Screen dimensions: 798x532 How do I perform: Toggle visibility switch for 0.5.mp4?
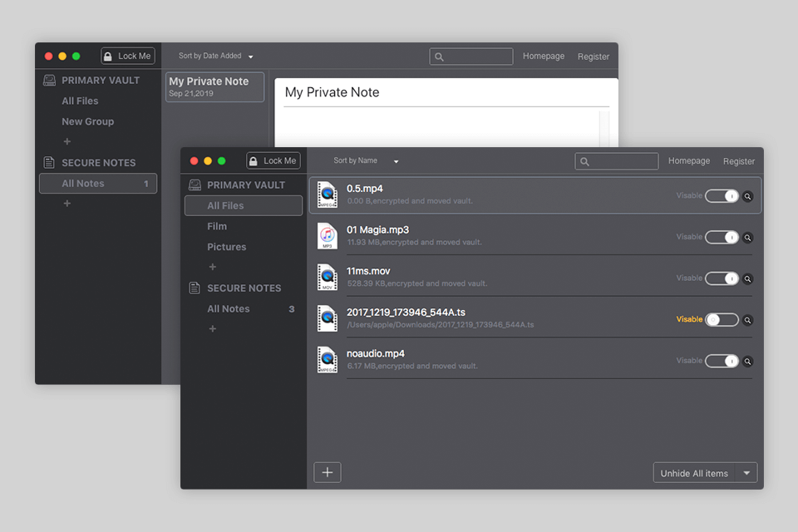(x=722, y=196)
